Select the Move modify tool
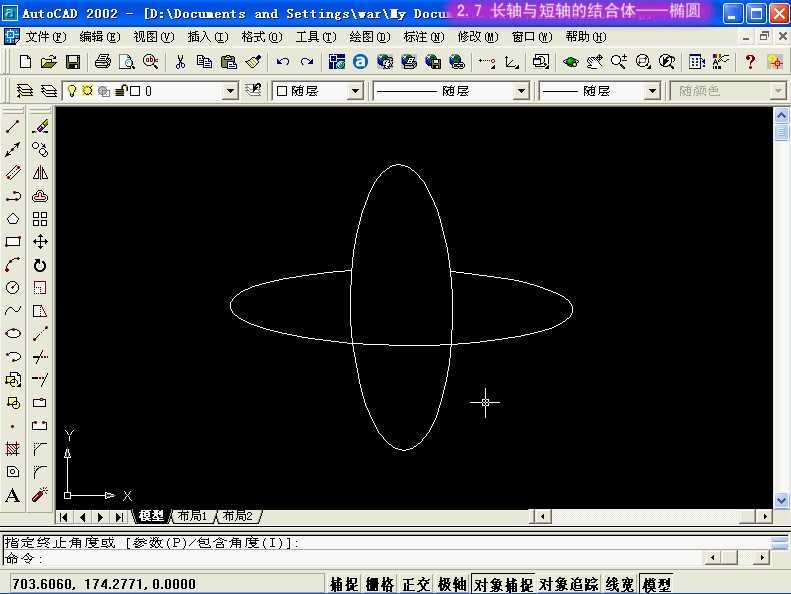The height and width of the screenshot is (594, 791). point(40,242)
